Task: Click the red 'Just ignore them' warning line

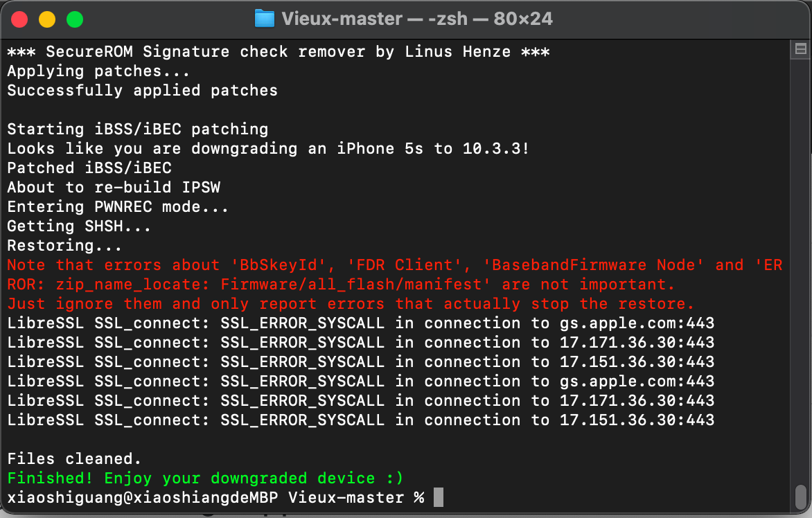Action: tap(351, 303)
